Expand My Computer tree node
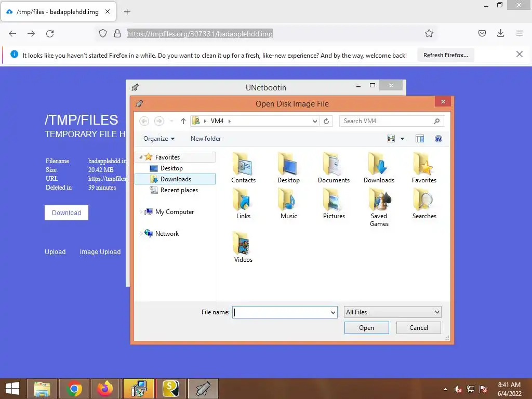The height and width of the screenshot is (399, 532). pyautogui.click(x=141, y=212)
